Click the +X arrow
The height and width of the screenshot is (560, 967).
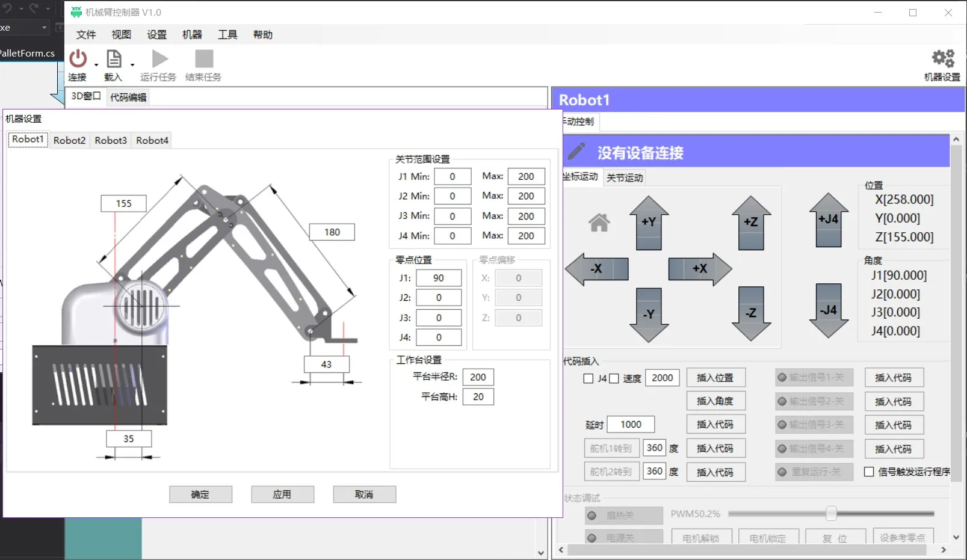[700, 269]
